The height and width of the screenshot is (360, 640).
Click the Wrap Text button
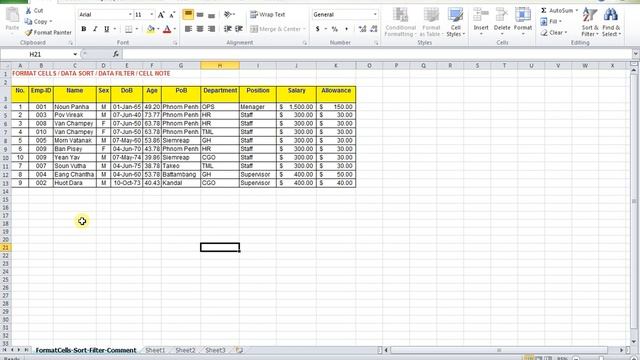(x=268, y=15)
